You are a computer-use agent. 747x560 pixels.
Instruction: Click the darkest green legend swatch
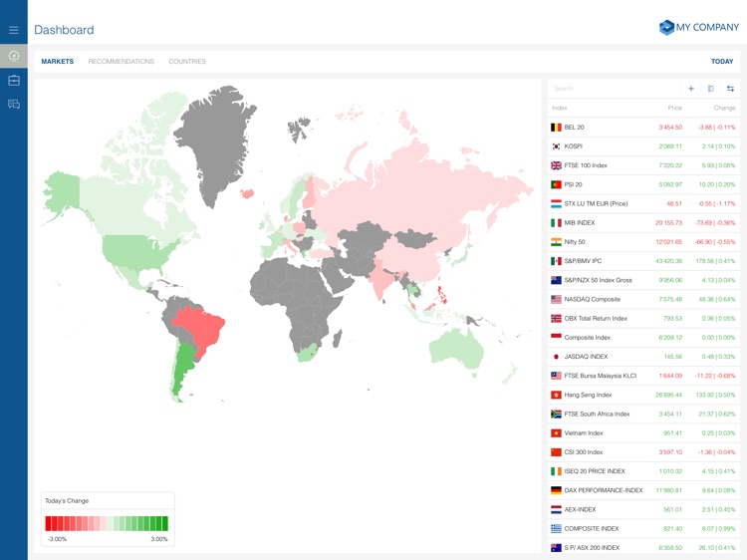click(x=165, y=523)
